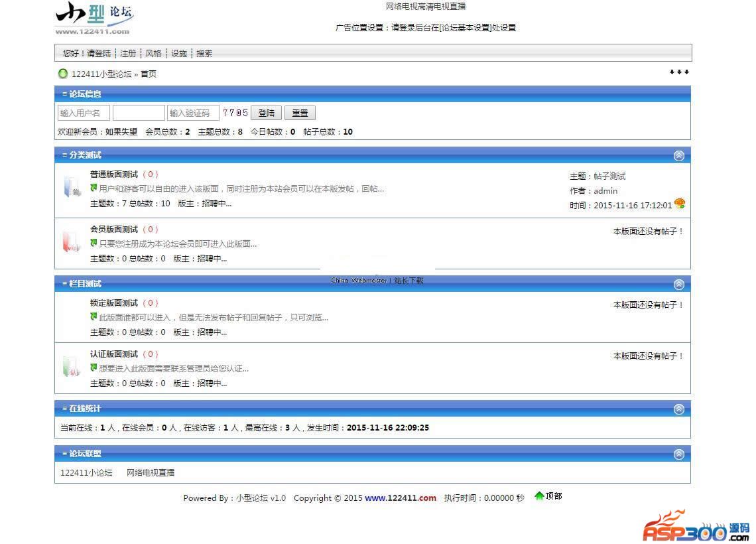Click the 登陆 button
The width and height of the screenshot is (756, 544).
(x=266, y=113)
